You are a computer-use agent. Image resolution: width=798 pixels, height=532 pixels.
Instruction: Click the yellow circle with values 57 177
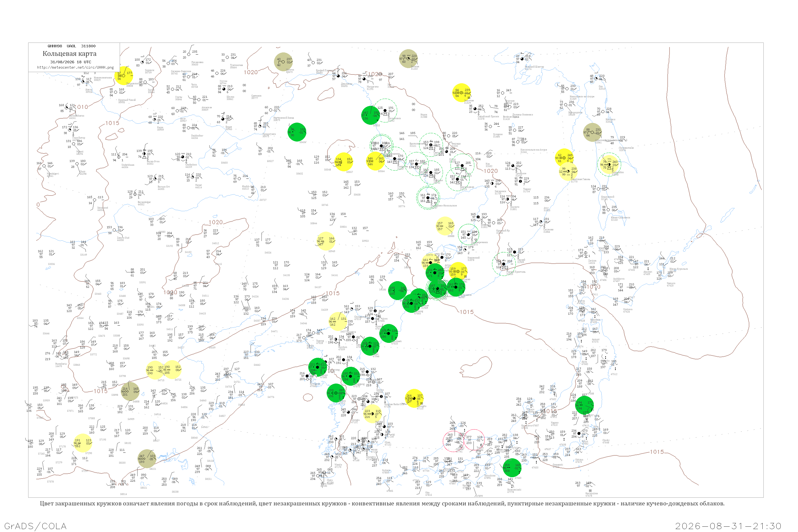coord(123,76)
